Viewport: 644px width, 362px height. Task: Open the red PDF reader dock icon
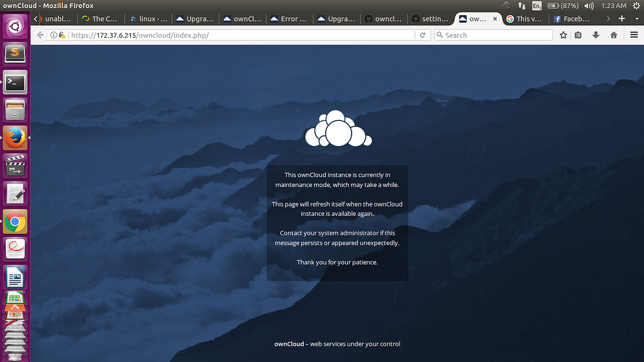click(15, 249)
